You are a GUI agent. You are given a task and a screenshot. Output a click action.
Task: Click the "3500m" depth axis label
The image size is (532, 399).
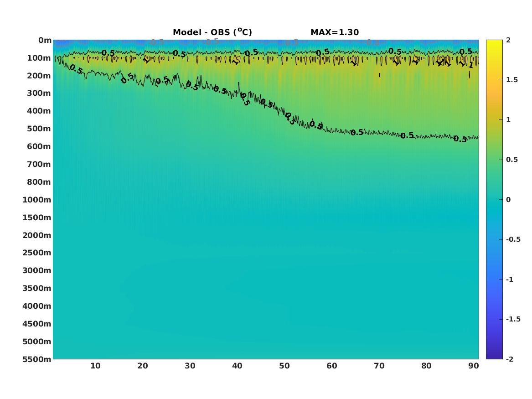37,288
